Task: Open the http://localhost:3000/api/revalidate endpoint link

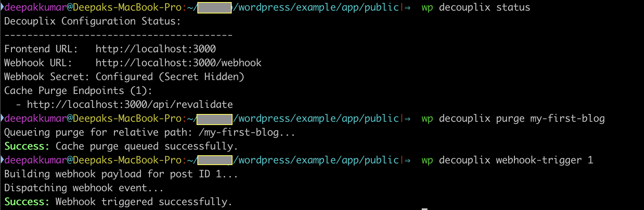Action: [x=130, y=105]
